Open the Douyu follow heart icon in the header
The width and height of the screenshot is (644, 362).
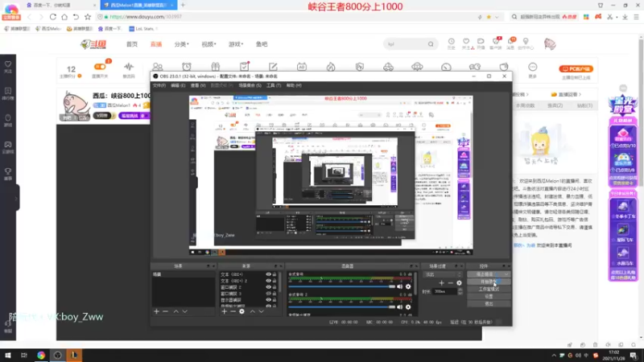pyautogui.click(x=466, y=42)
